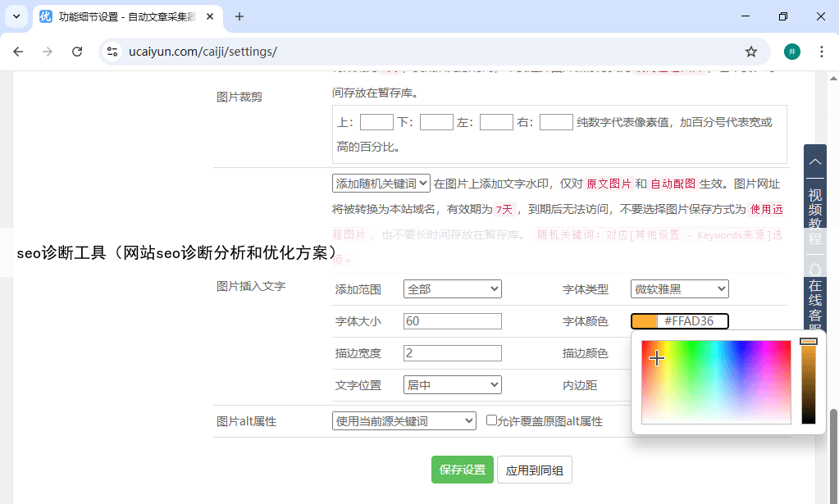Expand the 添加随机关键词 dropdown

381,184
